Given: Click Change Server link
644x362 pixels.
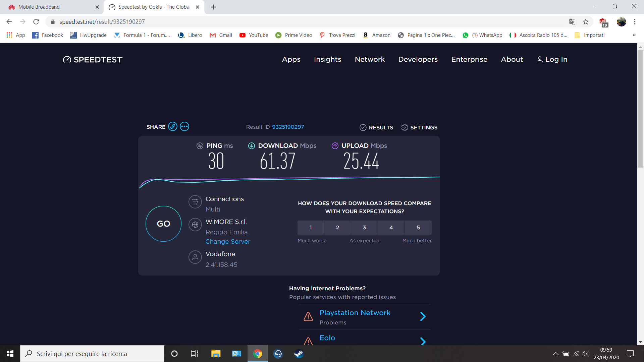Looking at the screenshot, I should pos(228,241).
